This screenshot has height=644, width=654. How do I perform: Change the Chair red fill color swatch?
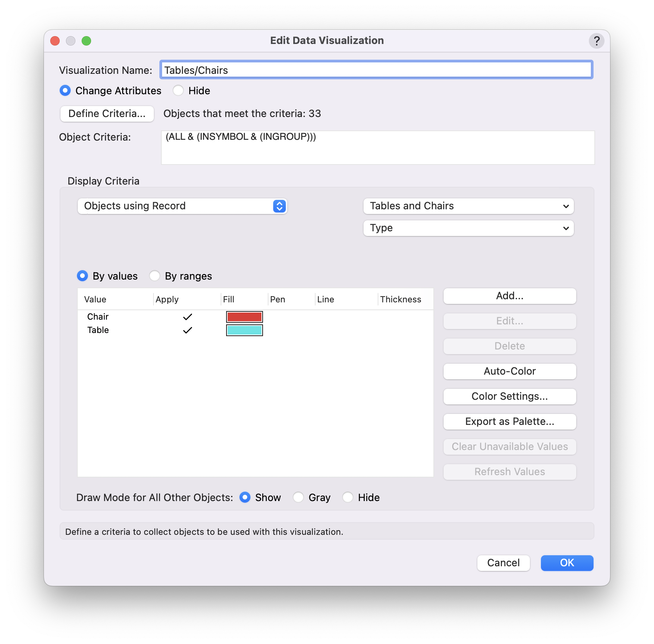click(x=244, y=317)
